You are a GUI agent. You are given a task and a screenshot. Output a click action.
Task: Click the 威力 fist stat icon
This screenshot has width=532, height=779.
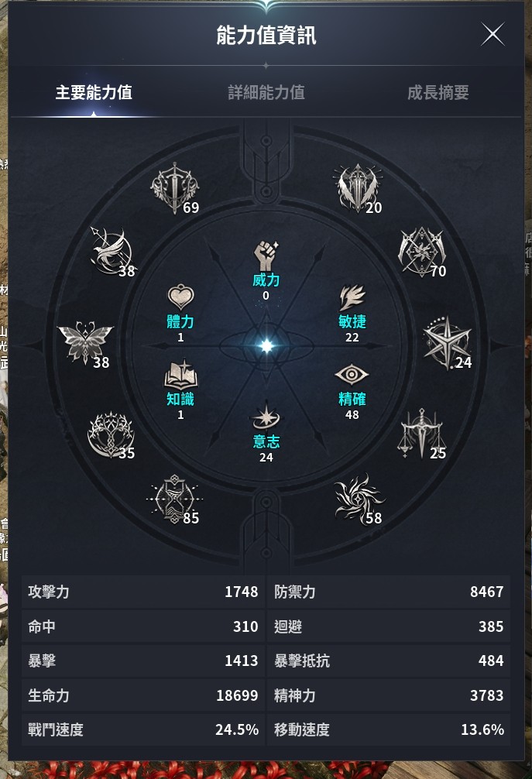click(x=266, y=256)
